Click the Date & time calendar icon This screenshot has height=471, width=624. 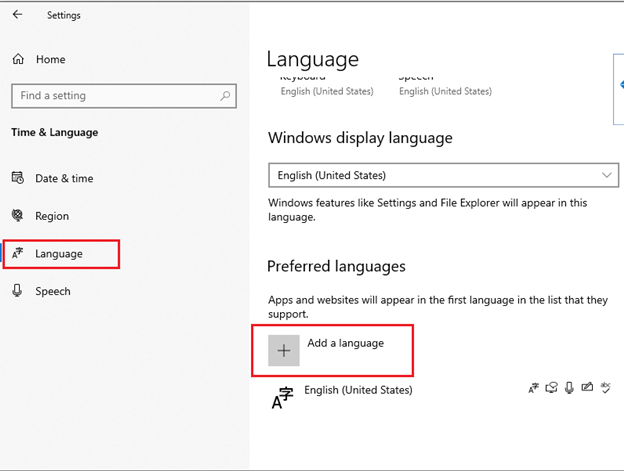point(18,178)
